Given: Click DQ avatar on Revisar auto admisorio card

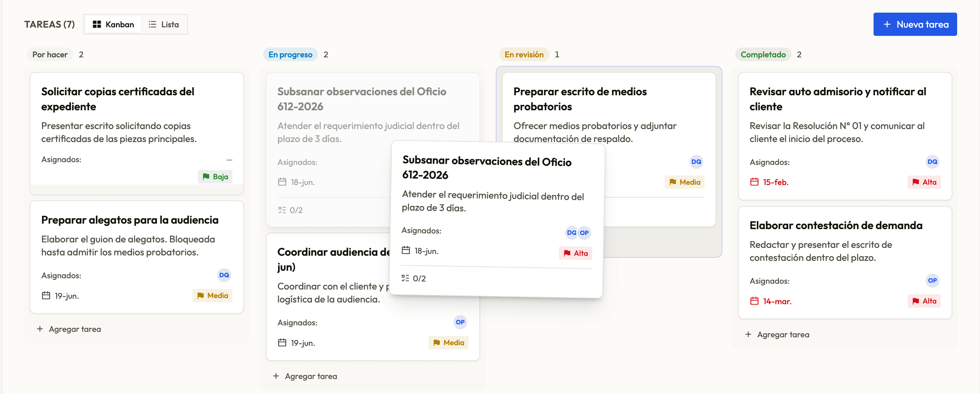Looking at the screenshot, I should (x=932, y=162).
